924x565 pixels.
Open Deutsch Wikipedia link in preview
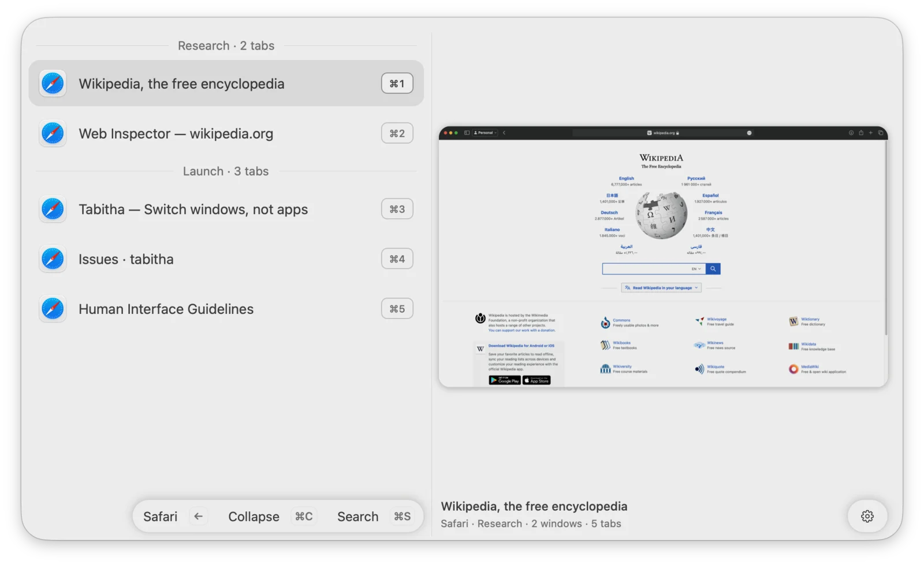coord(609,212)
